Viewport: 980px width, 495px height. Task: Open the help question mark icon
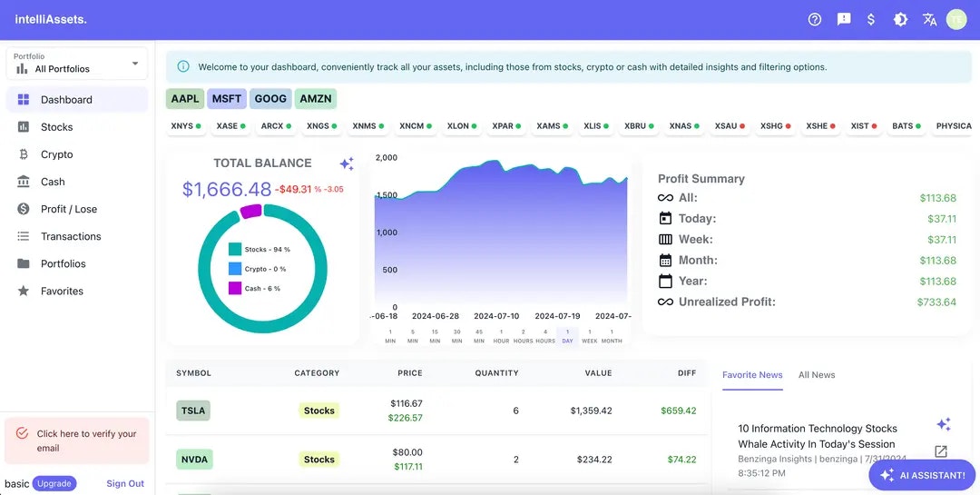tap(814, 19)
